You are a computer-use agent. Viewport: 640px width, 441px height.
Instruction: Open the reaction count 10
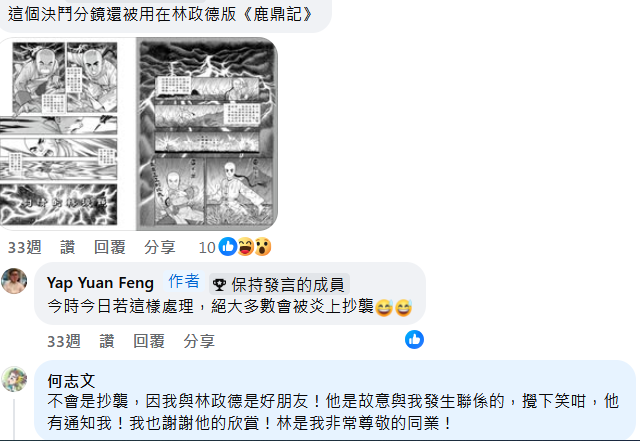click(x=207, y=247)
